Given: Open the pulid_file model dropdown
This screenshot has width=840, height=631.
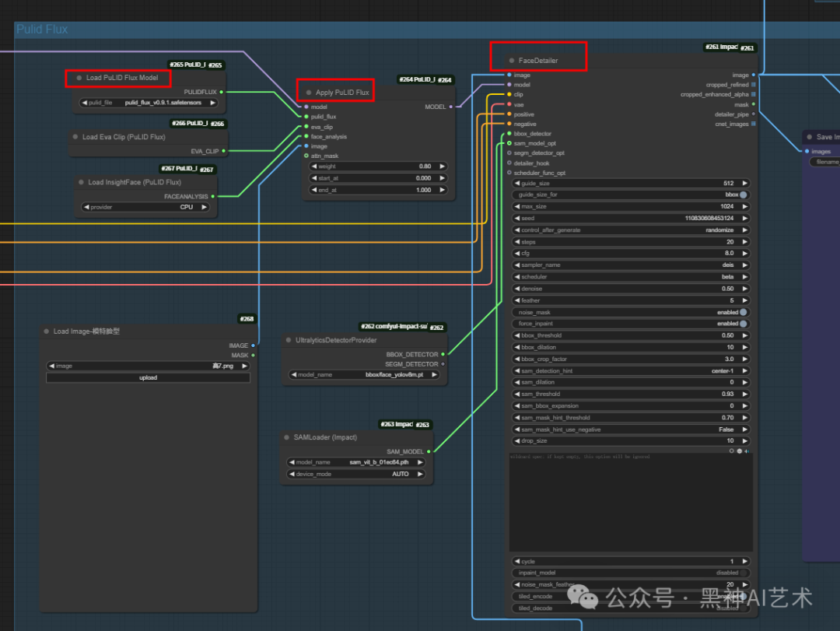Looking at the screenshot, I should pos(149,103).
